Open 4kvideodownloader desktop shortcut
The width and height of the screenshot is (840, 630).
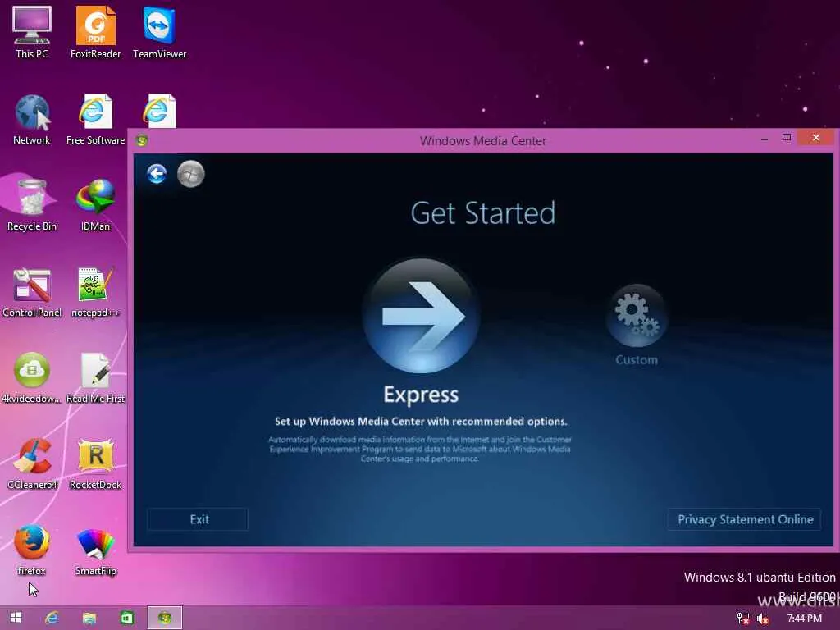(x=32, y=377)
